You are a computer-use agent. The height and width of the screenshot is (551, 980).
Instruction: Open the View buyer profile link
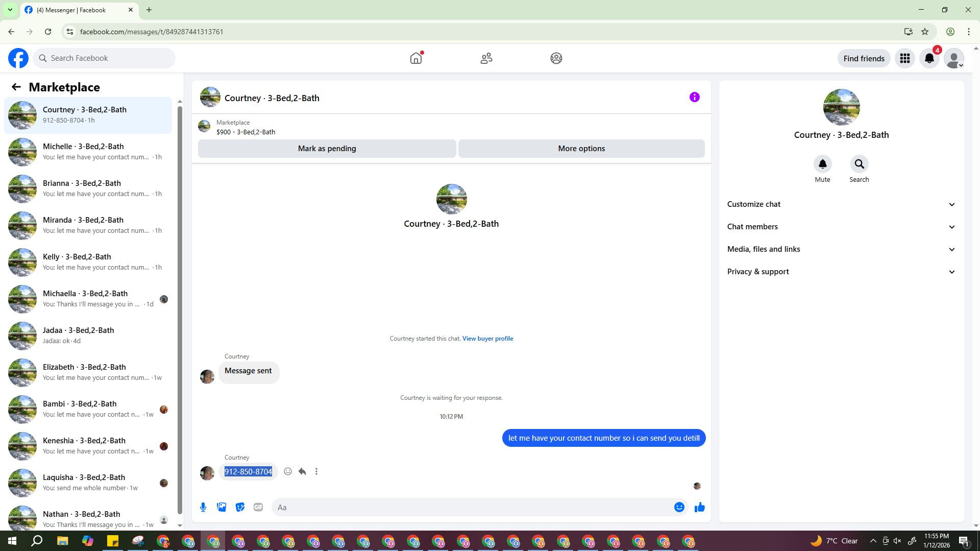(487, 339)
